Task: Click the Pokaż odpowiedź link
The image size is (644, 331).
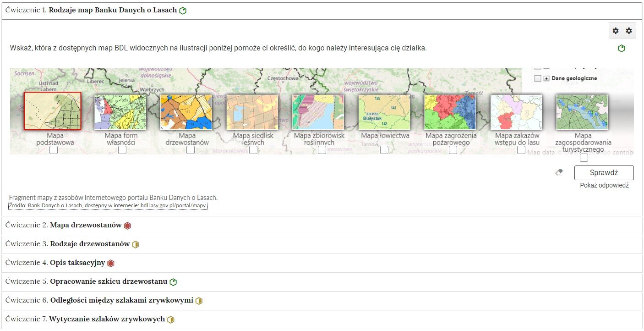Action: click(604, 185)
